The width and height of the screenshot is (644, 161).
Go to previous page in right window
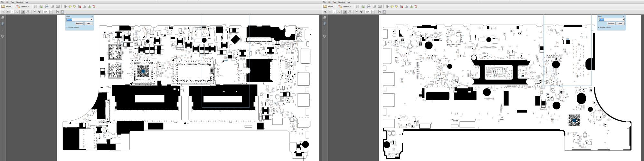click(325, 12)
